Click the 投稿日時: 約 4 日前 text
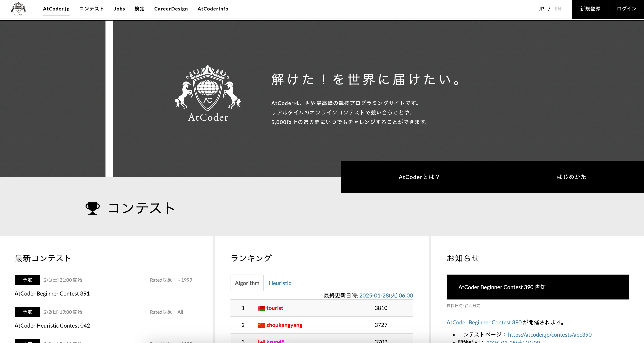 click(x=463, y=306)
